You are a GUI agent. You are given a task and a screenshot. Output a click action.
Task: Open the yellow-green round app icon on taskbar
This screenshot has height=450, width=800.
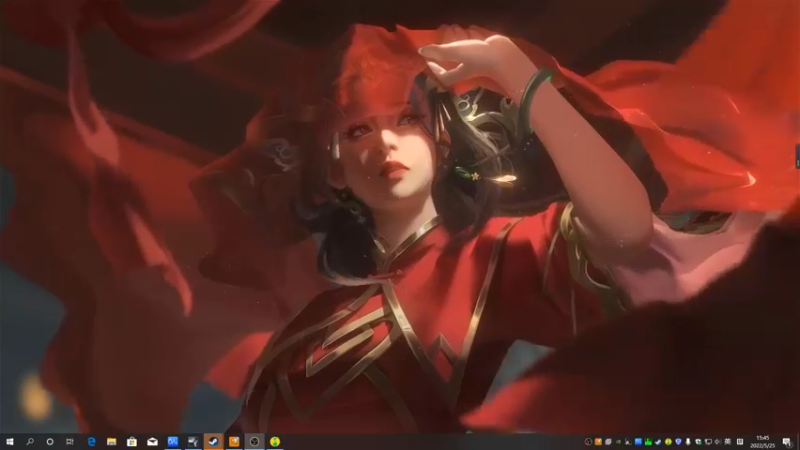click(275, 442)
